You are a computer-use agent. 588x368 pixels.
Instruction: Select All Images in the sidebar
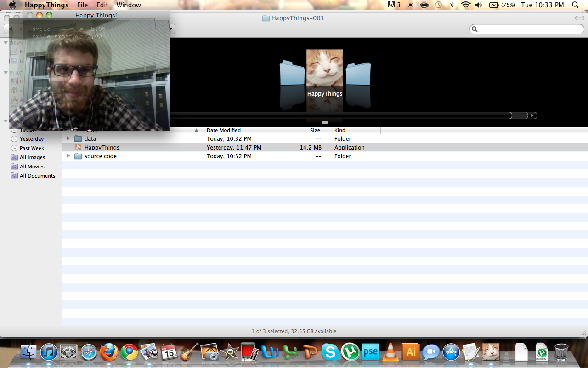pos(32,157)
